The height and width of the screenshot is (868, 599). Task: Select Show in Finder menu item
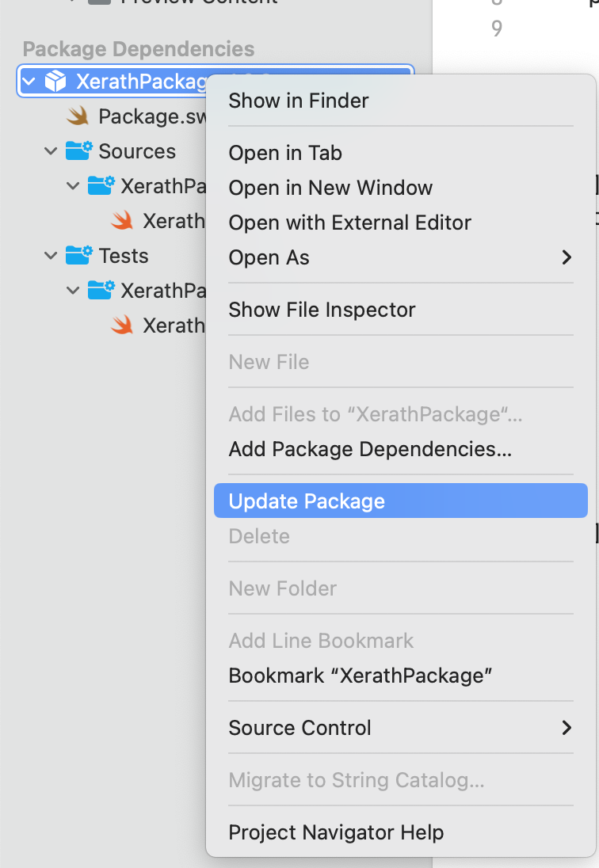(x=299, y=101)
